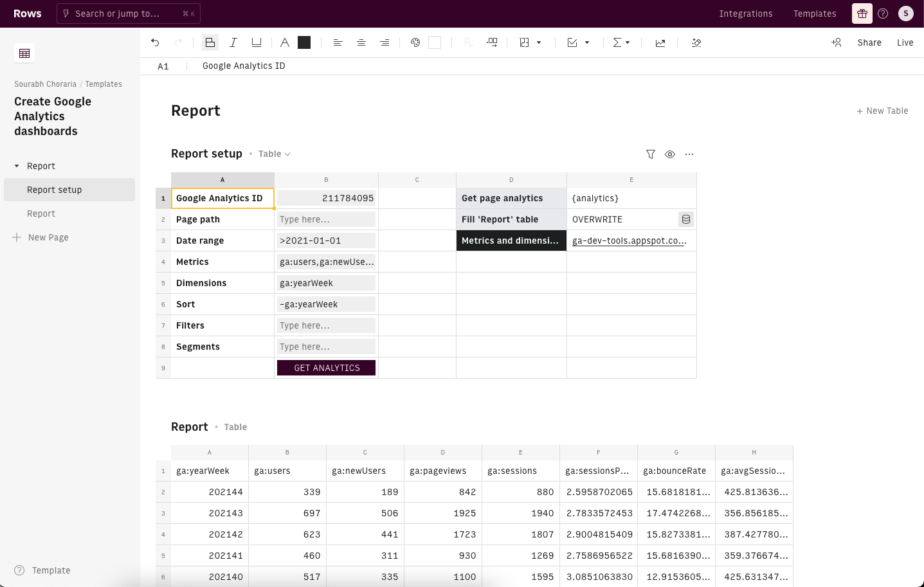924x587 pixels.
Task: Click the clear formatting eraser icon
Action: (696, 42)
